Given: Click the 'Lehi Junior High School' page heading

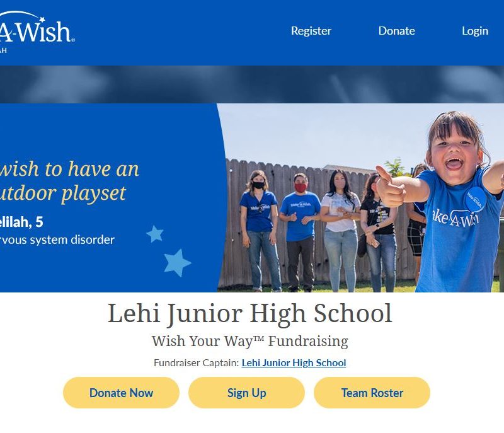Looking at the screenshot, I should pyautogui.click(x=249, y=313).
